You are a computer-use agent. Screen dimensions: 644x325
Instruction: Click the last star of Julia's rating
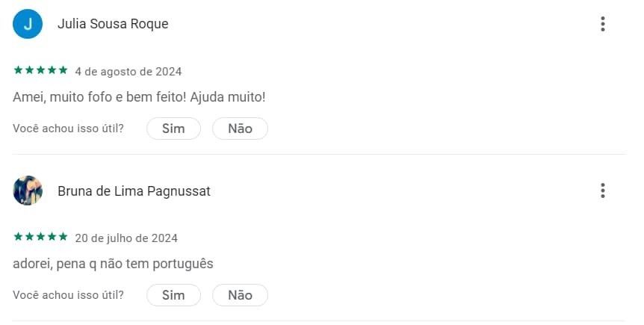coord(63,71)
